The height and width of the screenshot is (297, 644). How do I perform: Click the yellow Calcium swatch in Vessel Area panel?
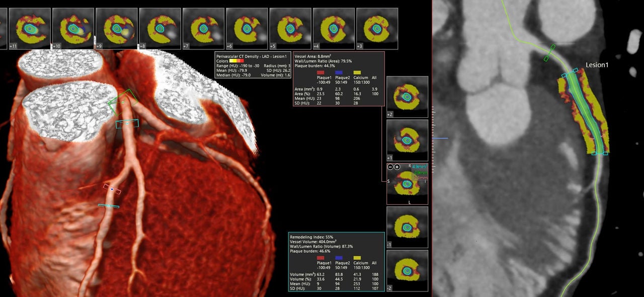[x=358, y=72]
